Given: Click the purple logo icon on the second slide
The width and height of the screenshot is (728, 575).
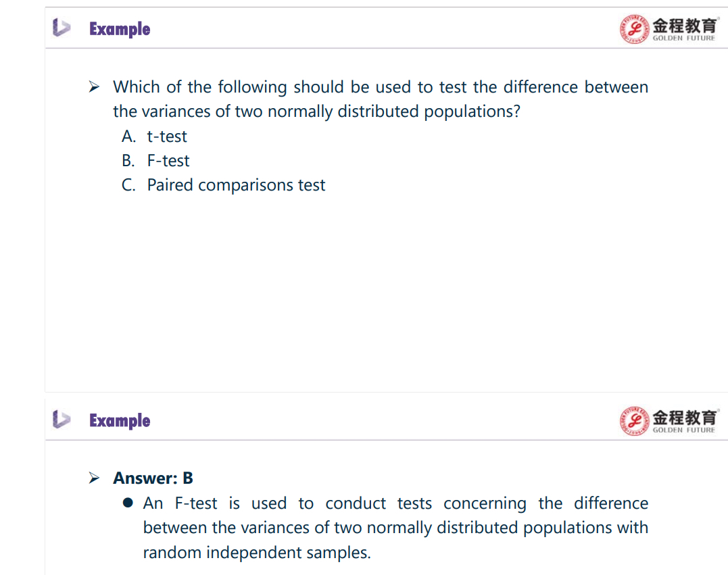Looking at the screenshot, I should pos(62,419).
